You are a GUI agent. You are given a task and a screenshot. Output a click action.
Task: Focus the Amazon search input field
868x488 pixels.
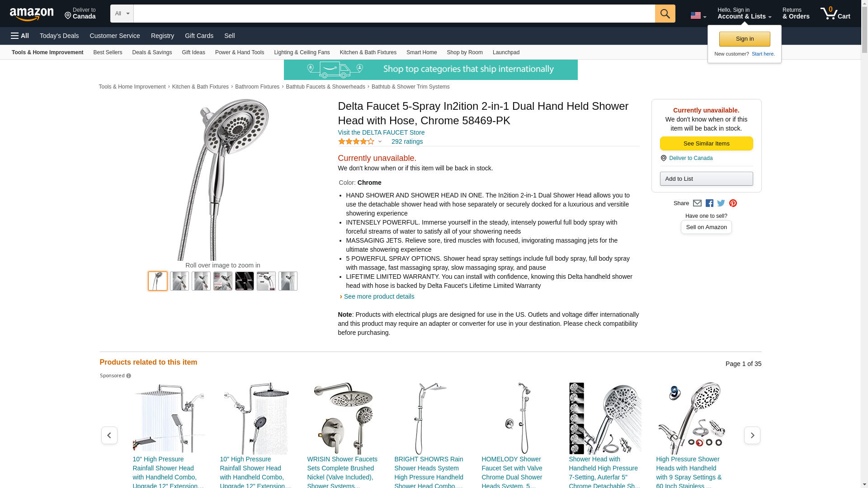394,14
